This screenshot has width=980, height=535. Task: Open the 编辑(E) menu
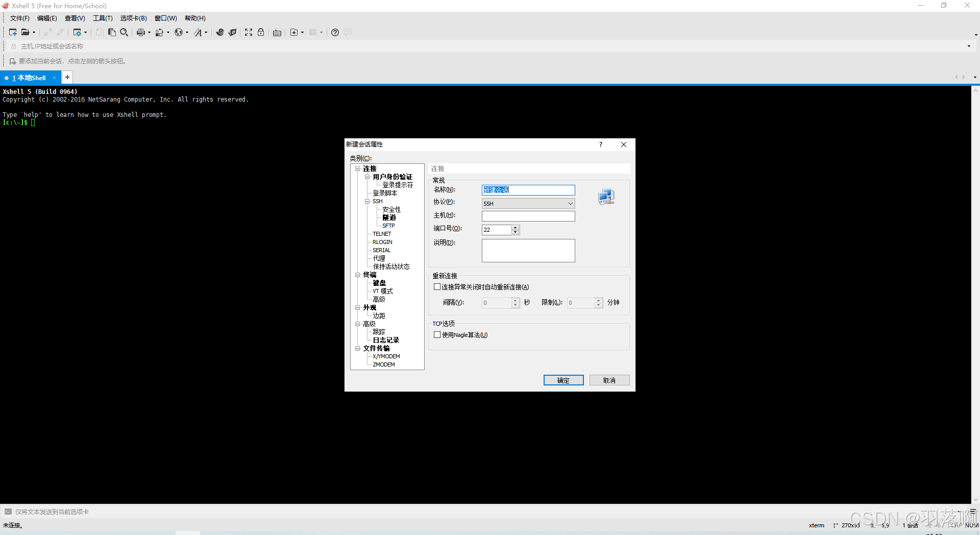click(47, 18)
